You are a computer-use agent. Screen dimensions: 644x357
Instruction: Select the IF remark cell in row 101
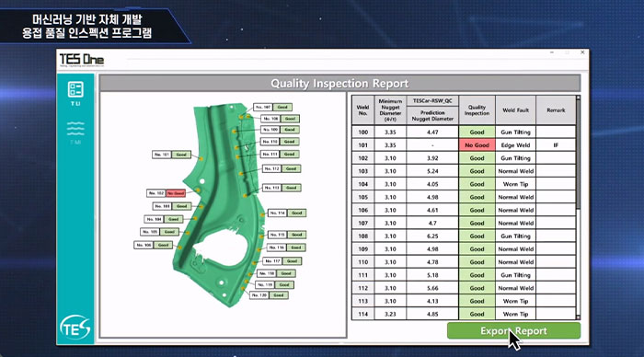(x=556, y=145)
